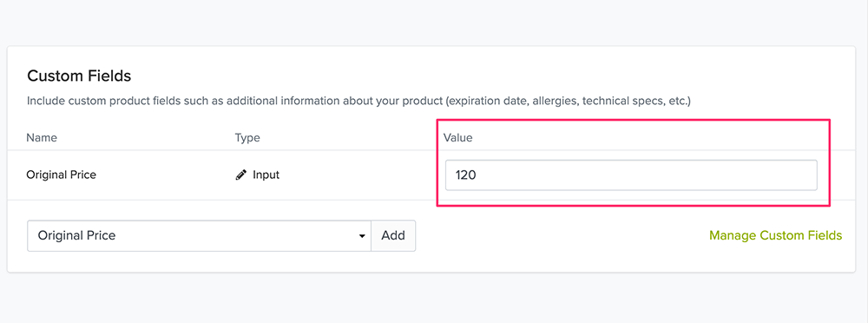Click the Input type label
The height and width of the screenshot is (323, 868).
tap(266, 175)
